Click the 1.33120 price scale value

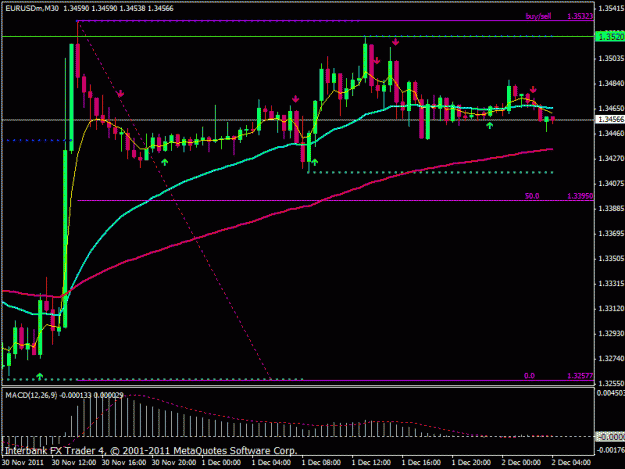611,309
